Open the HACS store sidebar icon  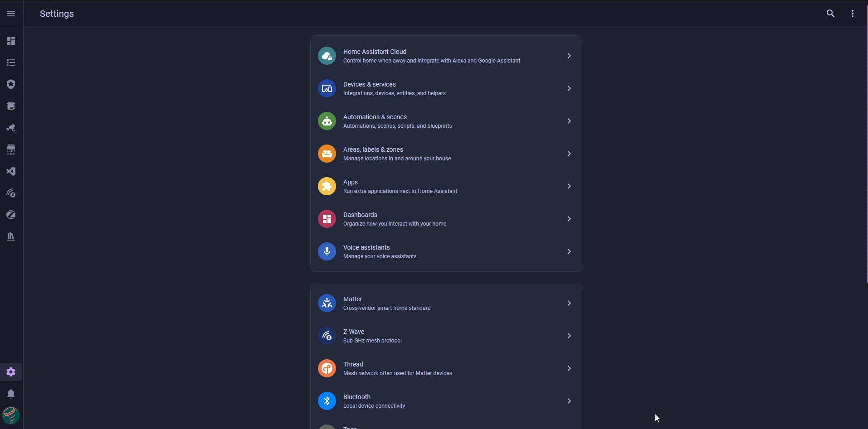11,149
